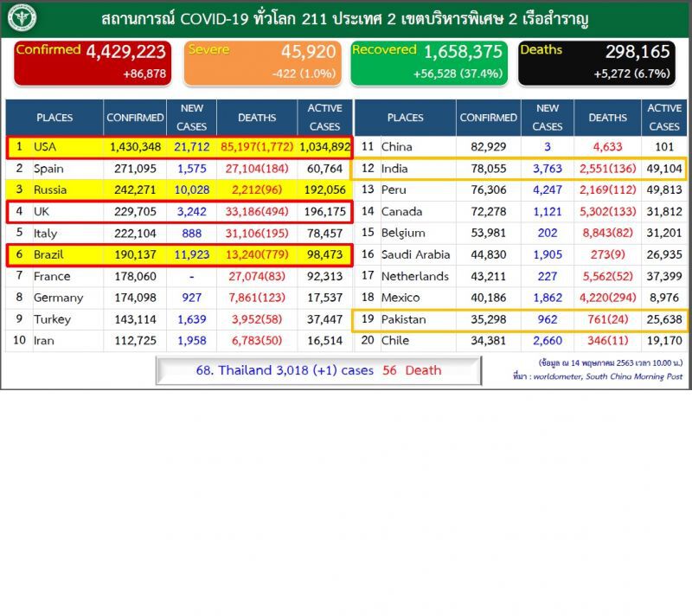The width and height of the screenshot is (692, 616).
Task: Click UK deaths 33,186(494)
Action: tap(257, 211)
